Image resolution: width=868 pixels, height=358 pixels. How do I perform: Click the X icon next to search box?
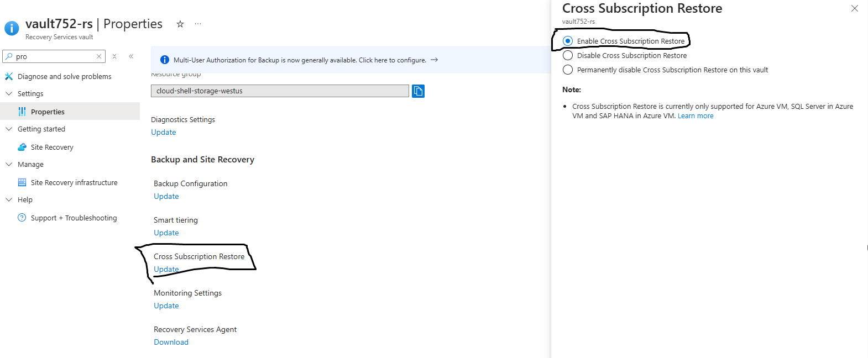coord(114,56)
